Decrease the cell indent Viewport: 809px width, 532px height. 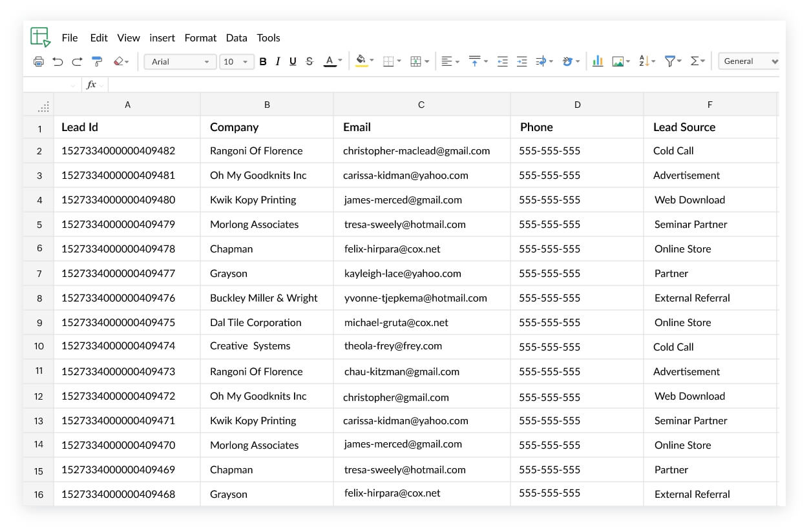tap(502, 62)
